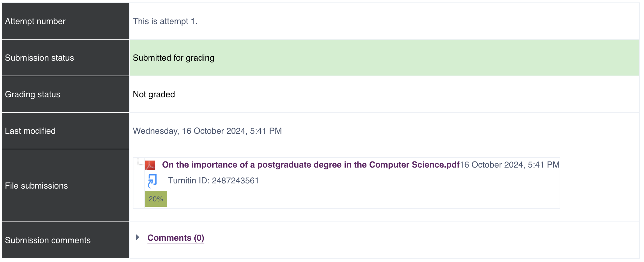The width and height of the screenshot is (644, 262).
Task: Click the Submitted for grading status cell
Action: pos(384,58)
